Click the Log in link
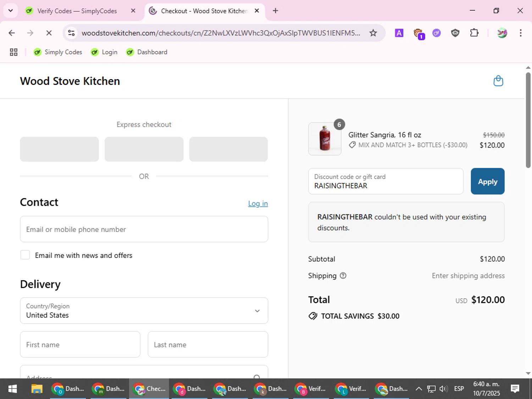Screen dimensions: 532x399 258,204
